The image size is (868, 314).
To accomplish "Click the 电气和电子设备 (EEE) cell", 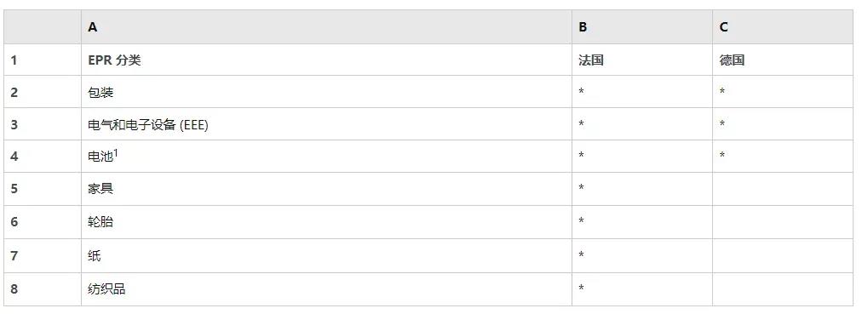I will (x=326, y=124).
